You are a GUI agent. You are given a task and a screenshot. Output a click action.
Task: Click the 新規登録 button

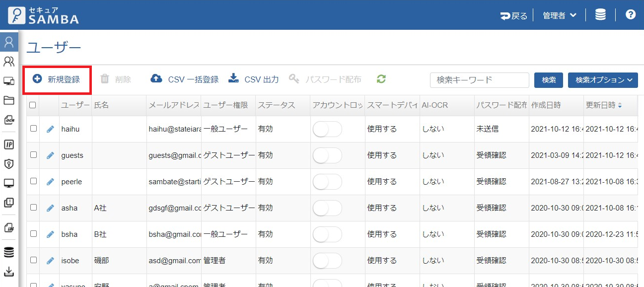point(57,79)
